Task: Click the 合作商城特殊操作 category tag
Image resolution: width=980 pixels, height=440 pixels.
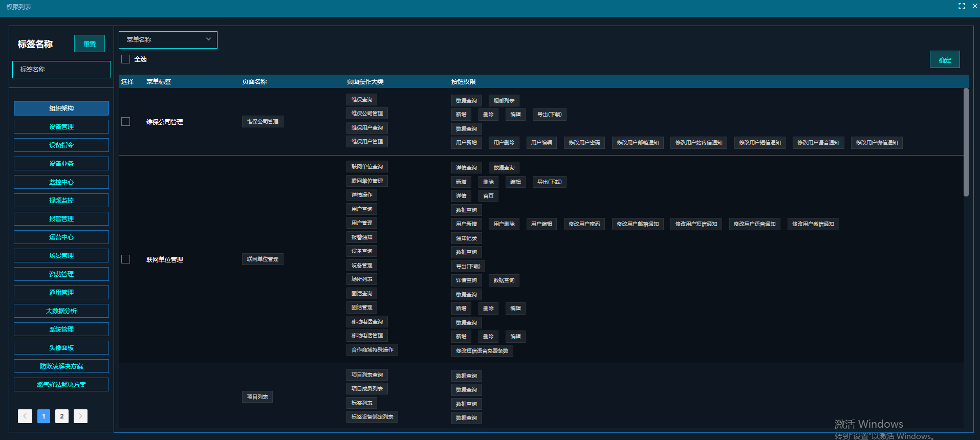Action: [372, 350]
